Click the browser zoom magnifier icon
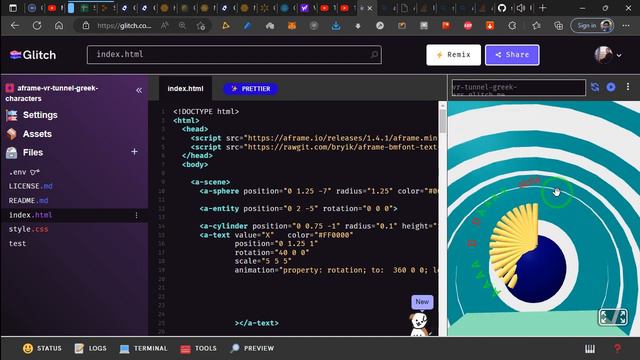Viewport: 640px width, 360px height. pos(182,26)
